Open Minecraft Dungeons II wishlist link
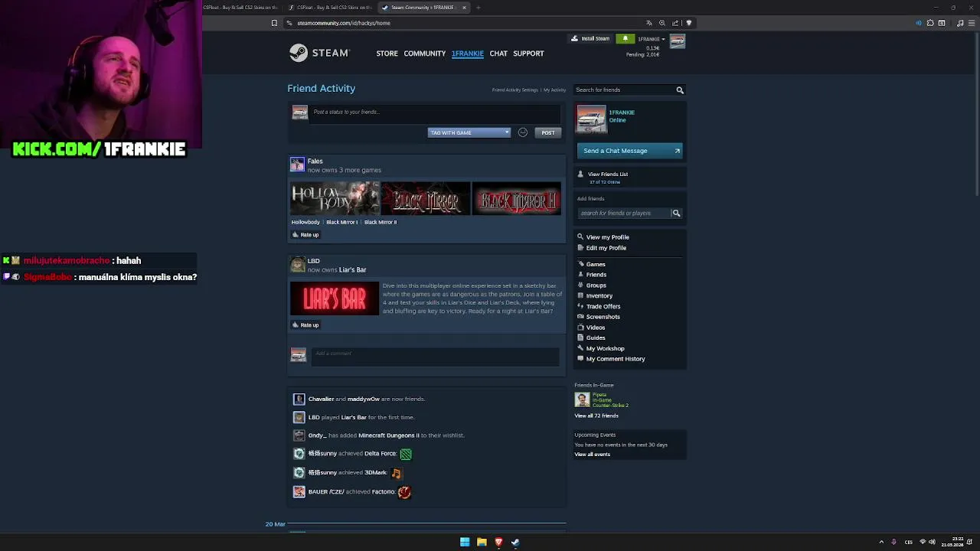The width and height of the screenshot is (980, 551). 388,435
